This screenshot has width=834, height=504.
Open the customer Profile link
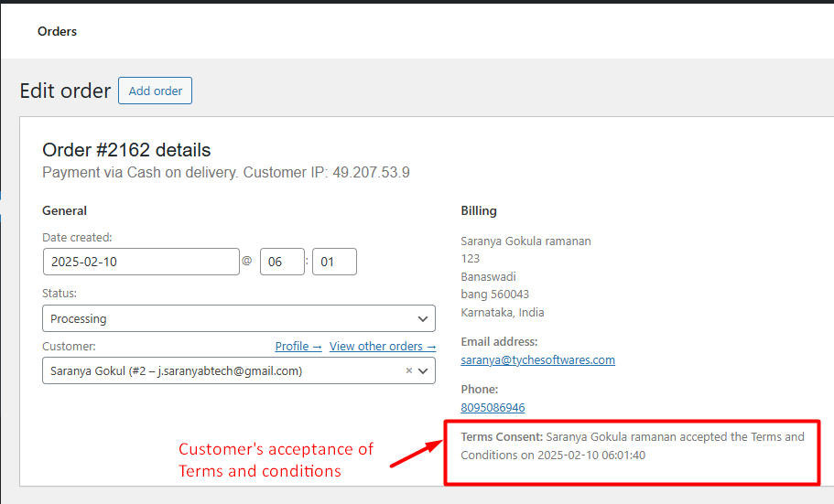(x=298, y=347)
